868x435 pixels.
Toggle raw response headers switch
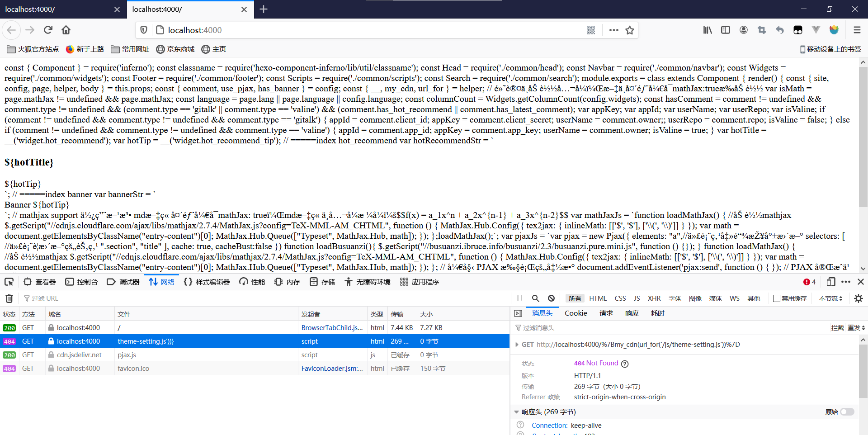click(x=847, y=412)
